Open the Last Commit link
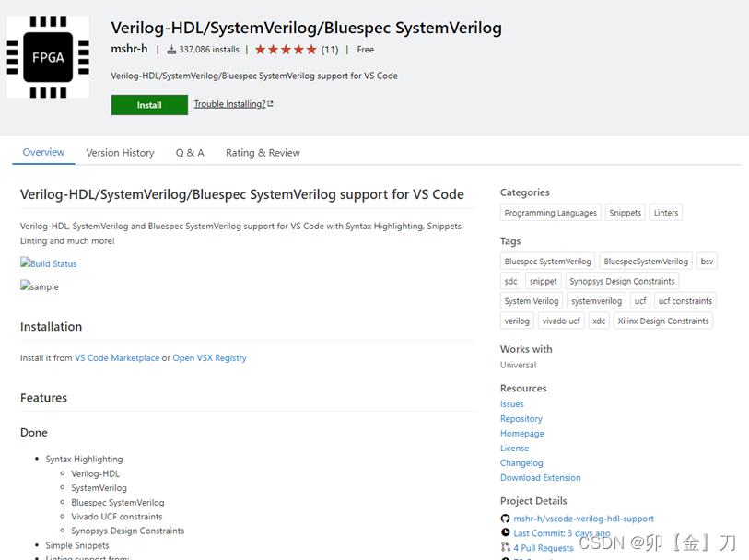The image size is (749, 560). 562,532
